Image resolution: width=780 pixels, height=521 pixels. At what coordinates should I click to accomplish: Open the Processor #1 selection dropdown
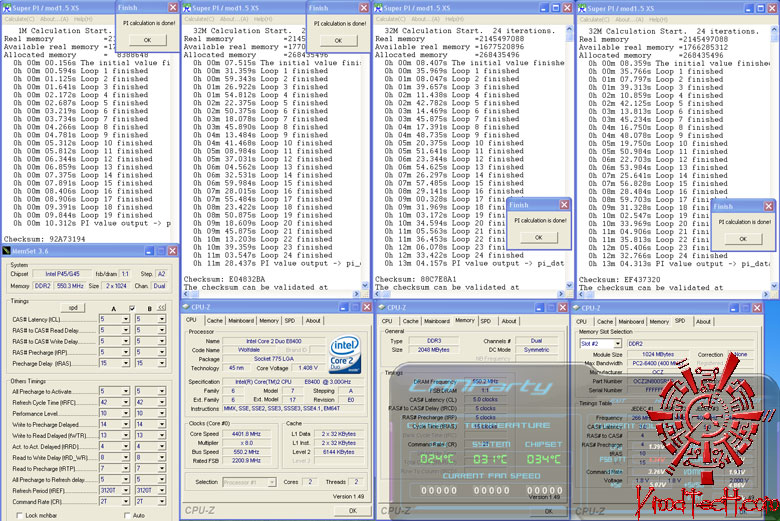tap(272, 482)
